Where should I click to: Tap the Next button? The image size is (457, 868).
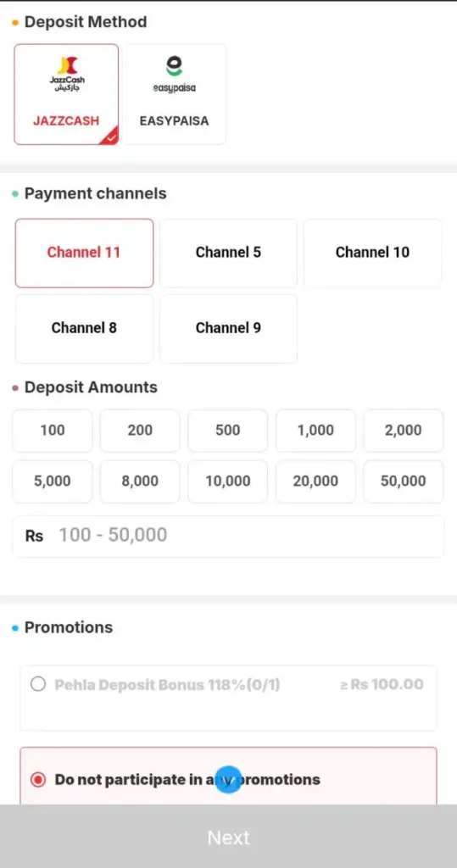[x=228, y=837]
